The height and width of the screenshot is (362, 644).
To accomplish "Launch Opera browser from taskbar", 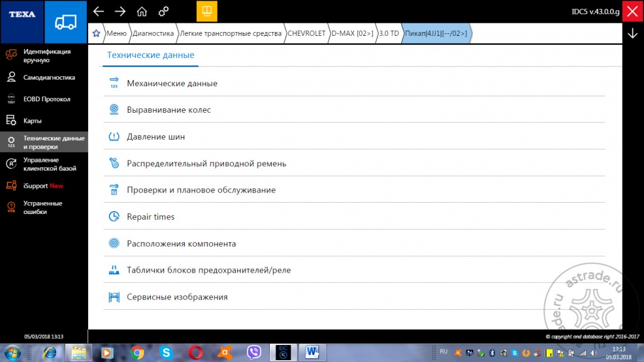I will click(196, 353).
